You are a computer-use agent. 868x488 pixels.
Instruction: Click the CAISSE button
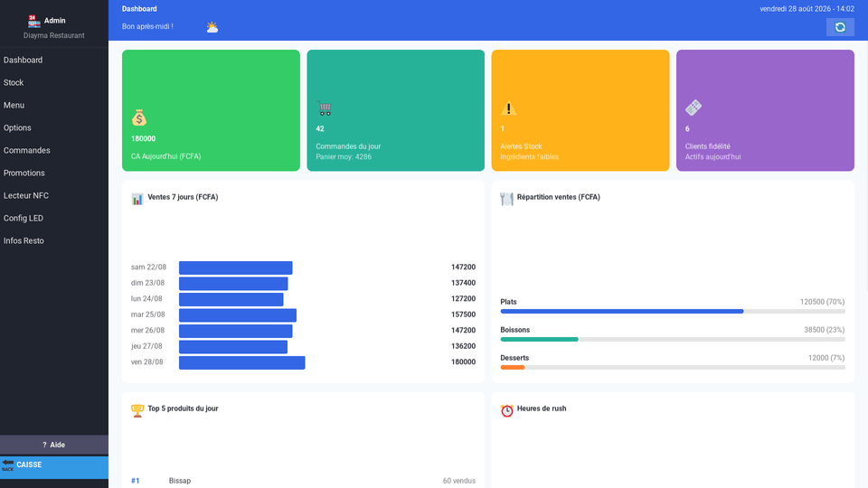pos(54,467)
